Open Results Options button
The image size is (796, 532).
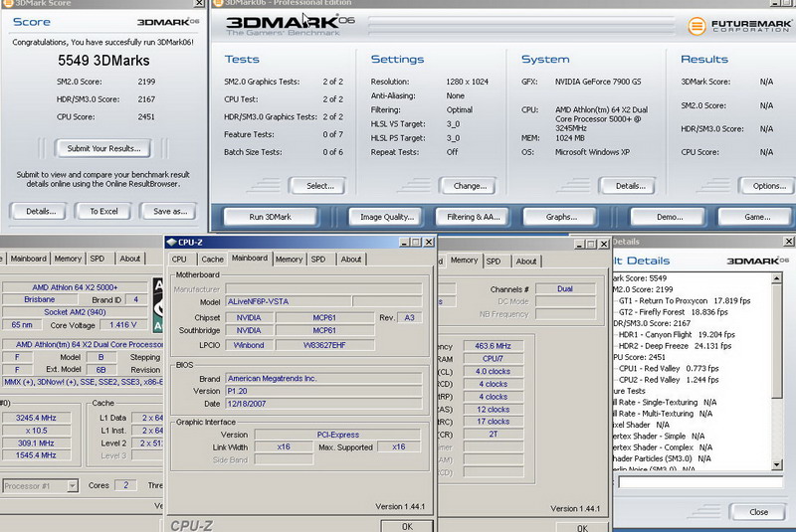pos(767,186)
